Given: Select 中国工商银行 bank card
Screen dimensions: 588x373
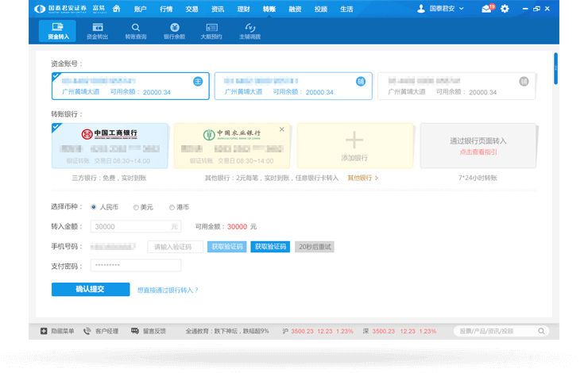Looking at the screenshot, I should (110, 146).
